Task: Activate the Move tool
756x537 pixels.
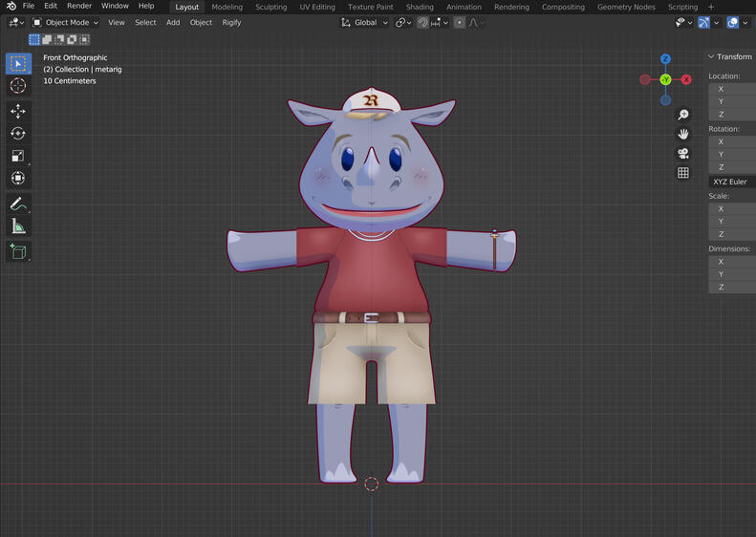Action: tap(18, 112)
